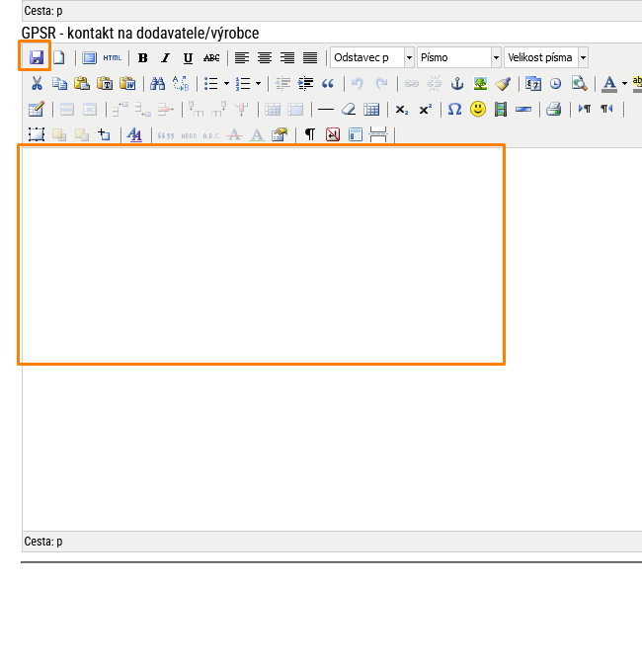This screenshot has width=642, height=672.
Task: Set right-to-left text direction
Action: (x=606, y=110)
